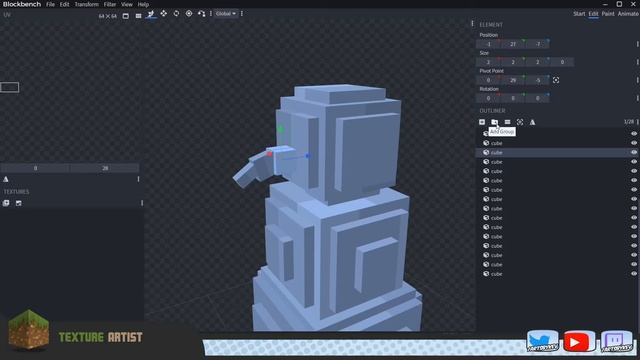Open the Outliner toolbar three-dot menu
Screen dimensions: 640x360
638,122
